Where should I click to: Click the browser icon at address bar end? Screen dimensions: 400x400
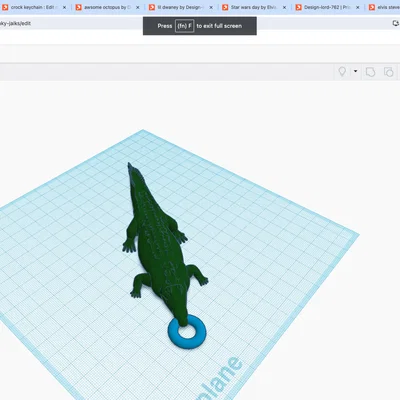pyautogui.click(x=396, y=23)
